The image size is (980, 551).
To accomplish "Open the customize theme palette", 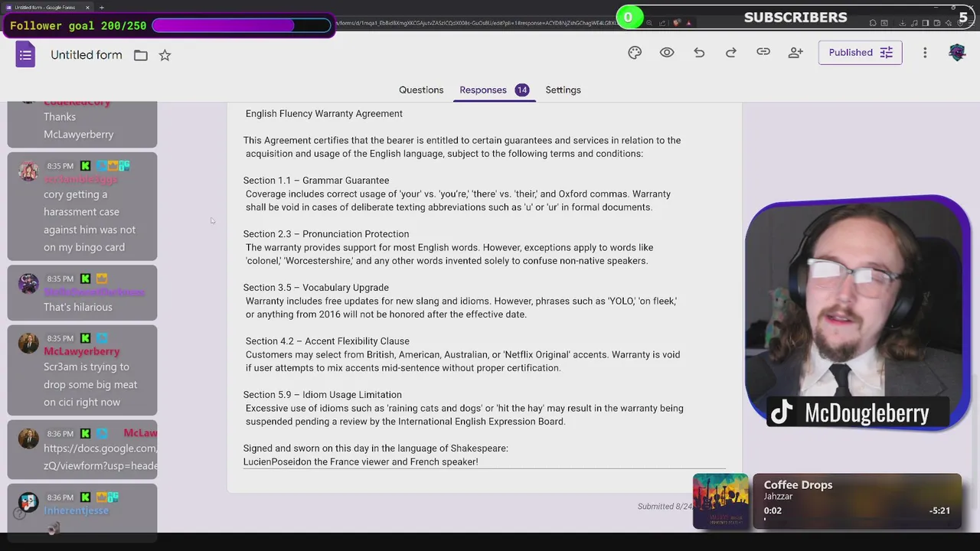I will pyautogui.click(x=635, y=52).
